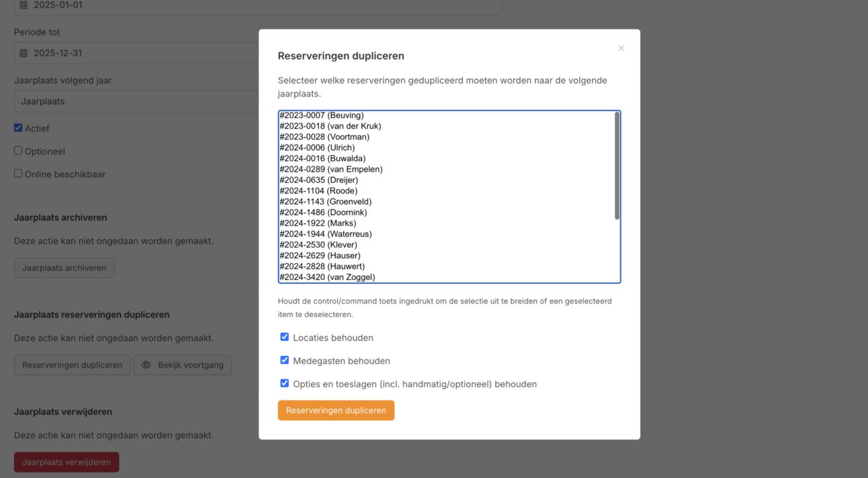Toggle Locaties behouden checkbox
The width and height of the screenshot is (868, 478).
pyautogui.click(x=284, y=337)
